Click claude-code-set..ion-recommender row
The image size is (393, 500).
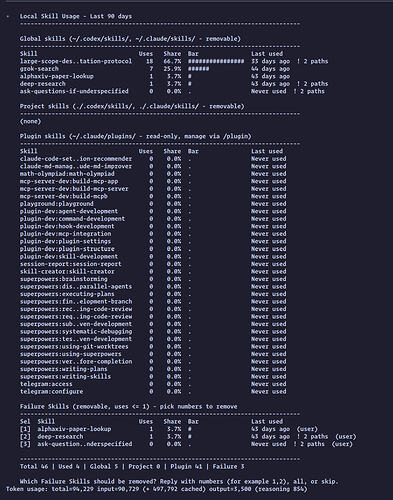(153, 159)
